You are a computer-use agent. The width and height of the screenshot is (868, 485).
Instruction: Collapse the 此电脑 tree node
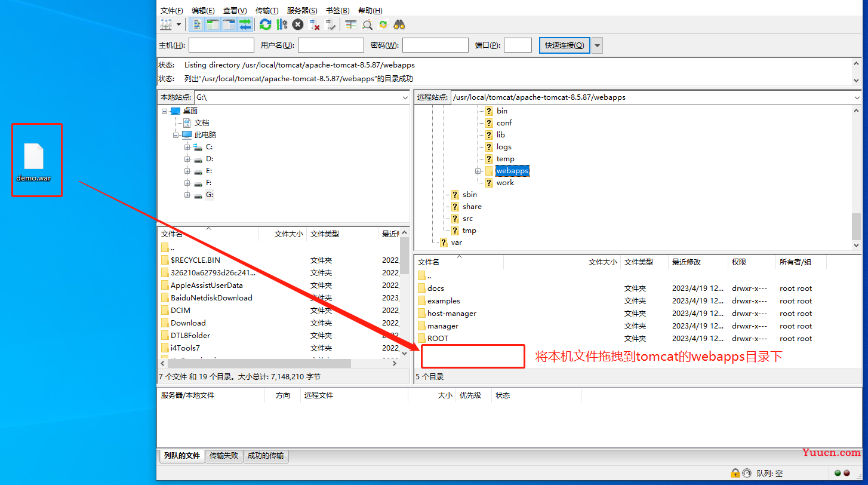[176, 135]
